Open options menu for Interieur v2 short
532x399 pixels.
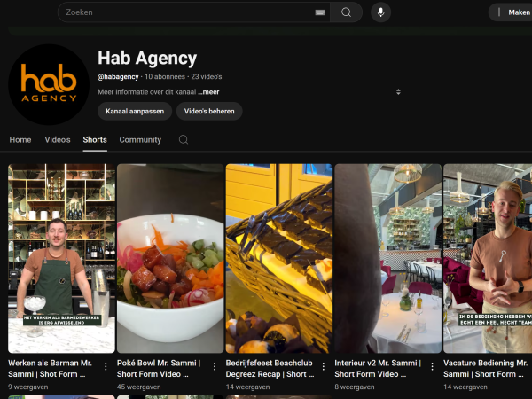[434, 367]
